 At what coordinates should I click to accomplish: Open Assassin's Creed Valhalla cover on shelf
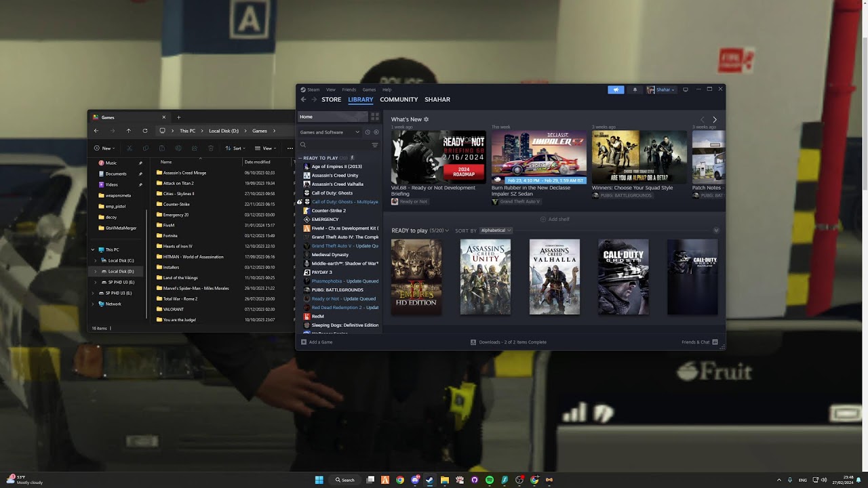(555, 277)
